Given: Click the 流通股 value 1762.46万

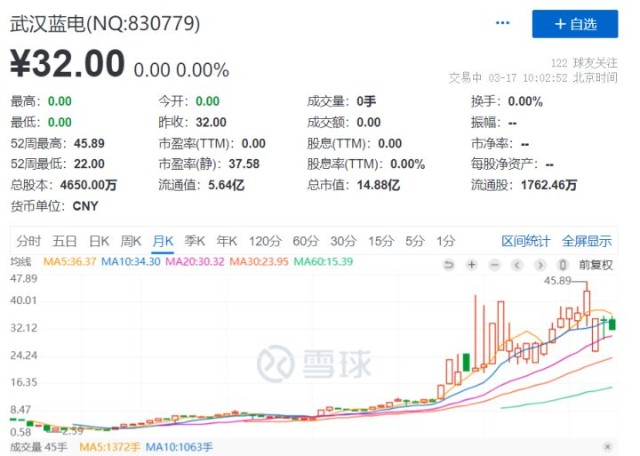Looking at the screenshot, I should (x=549, y=185).
